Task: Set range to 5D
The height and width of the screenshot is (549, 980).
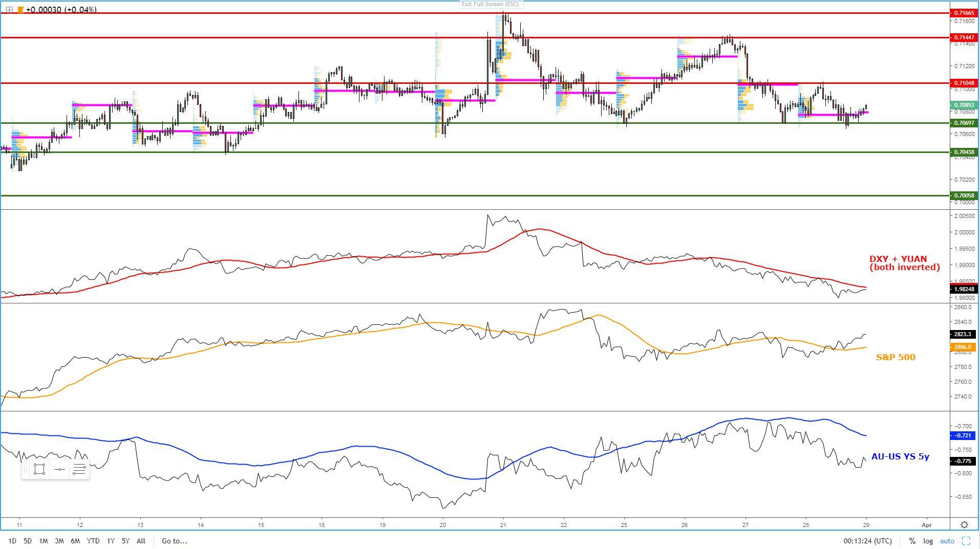Action: pos(28,541)
